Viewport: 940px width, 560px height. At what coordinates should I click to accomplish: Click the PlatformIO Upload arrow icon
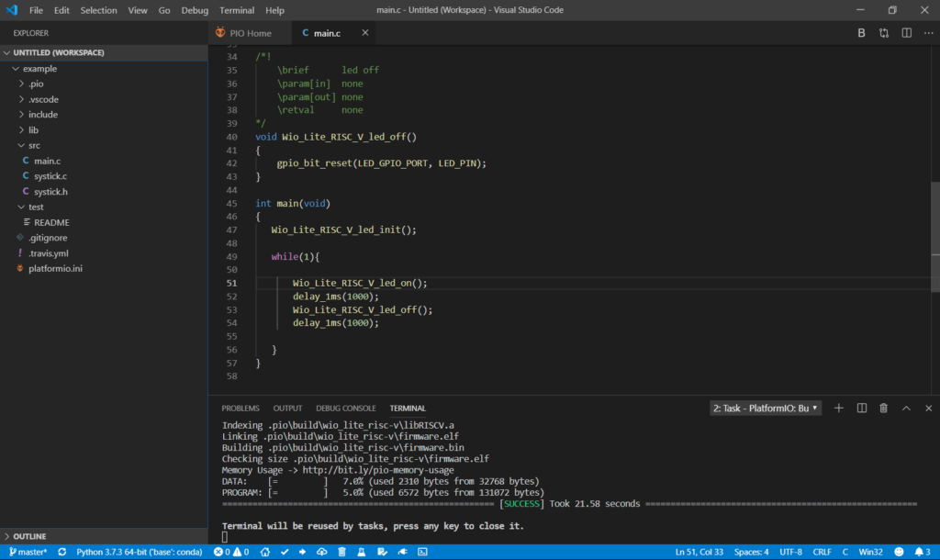click(303, 552)
